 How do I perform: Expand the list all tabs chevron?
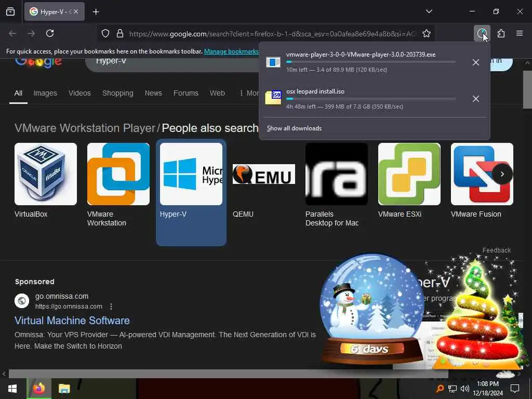tap(429, 11)
